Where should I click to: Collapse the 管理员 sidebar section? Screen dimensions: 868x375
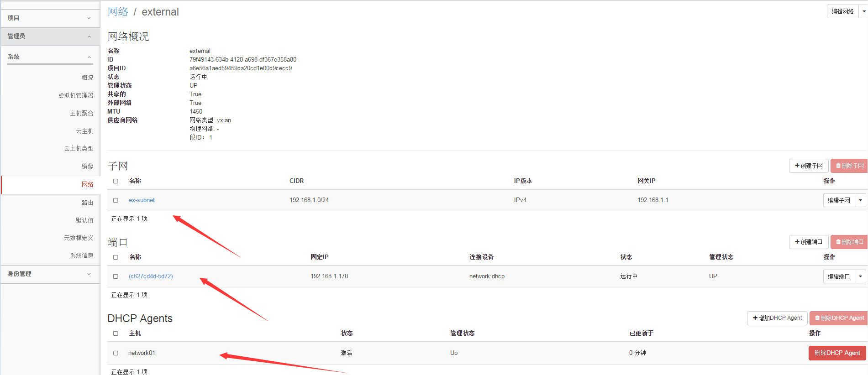(x=50, y=36)
